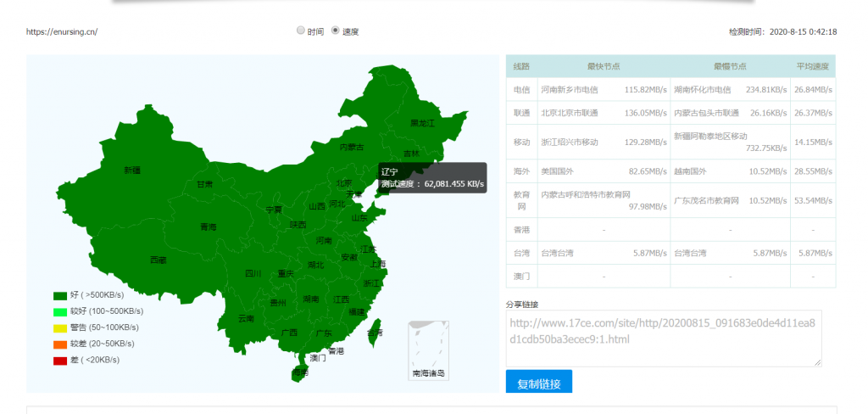Select 黑龙江 province on the map

click(421, 123)
